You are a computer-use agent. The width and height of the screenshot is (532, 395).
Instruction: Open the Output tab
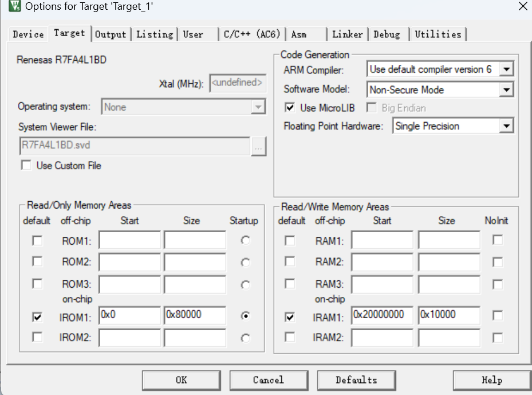click(111, 34)
